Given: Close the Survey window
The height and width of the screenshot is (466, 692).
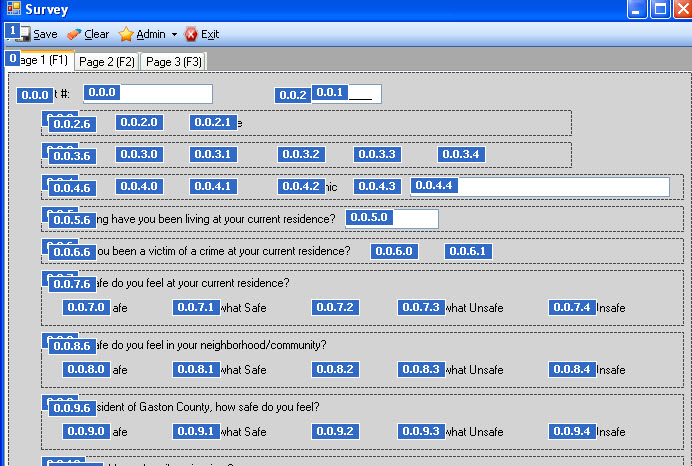Looking at the screenshot, I should pyautogui.click(x=682, y=9).
